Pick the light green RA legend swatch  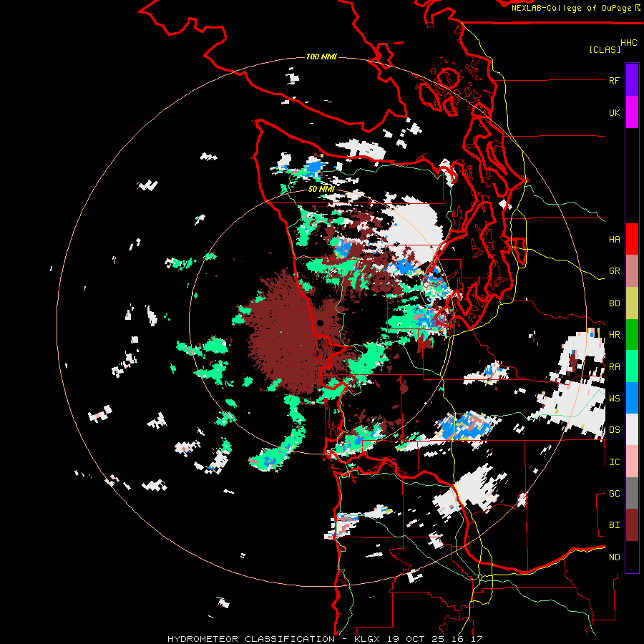(632, 366)
